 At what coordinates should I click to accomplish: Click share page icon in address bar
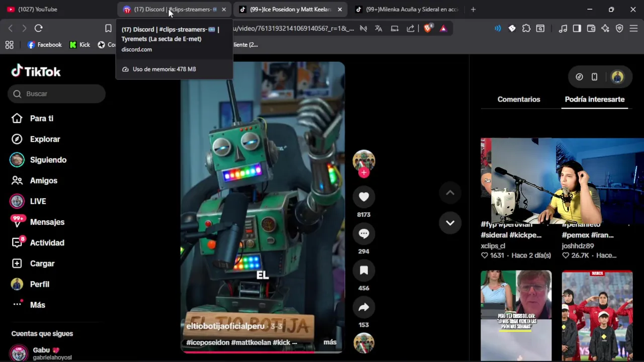411,28
